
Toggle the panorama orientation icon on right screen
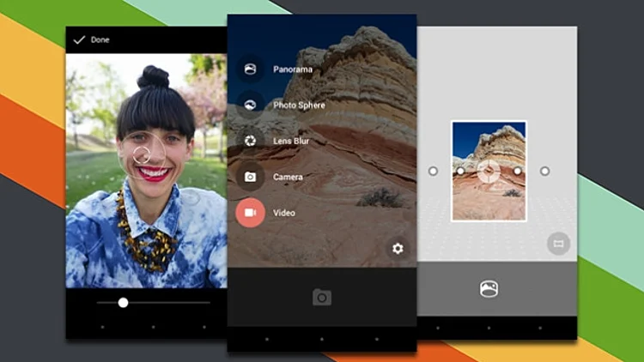click(559, 244)
